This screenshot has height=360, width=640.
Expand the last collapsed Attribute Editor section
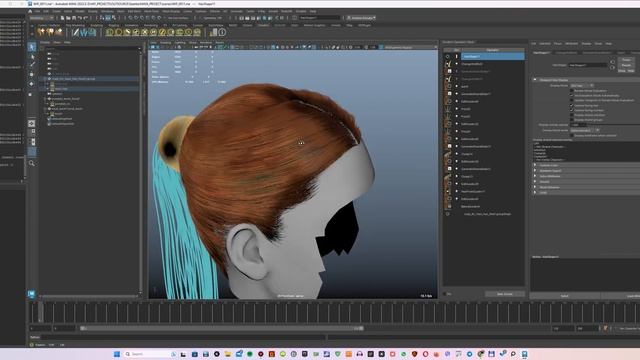(x=535, y=192)
